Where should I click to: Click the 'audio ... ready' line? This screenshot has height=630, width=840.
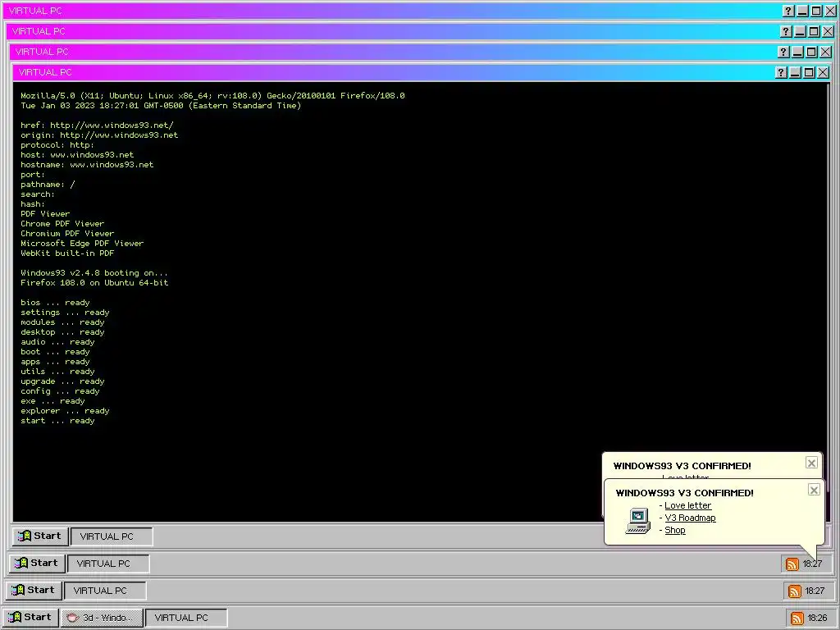57,342
